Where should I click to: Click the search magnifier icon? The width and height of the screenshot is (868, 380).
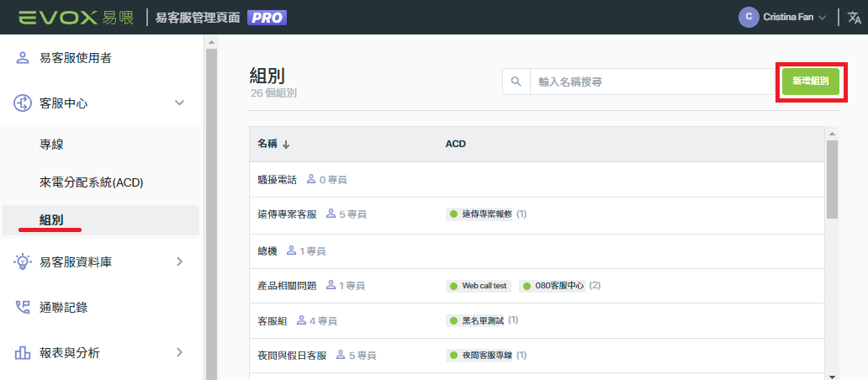[516, 82]
